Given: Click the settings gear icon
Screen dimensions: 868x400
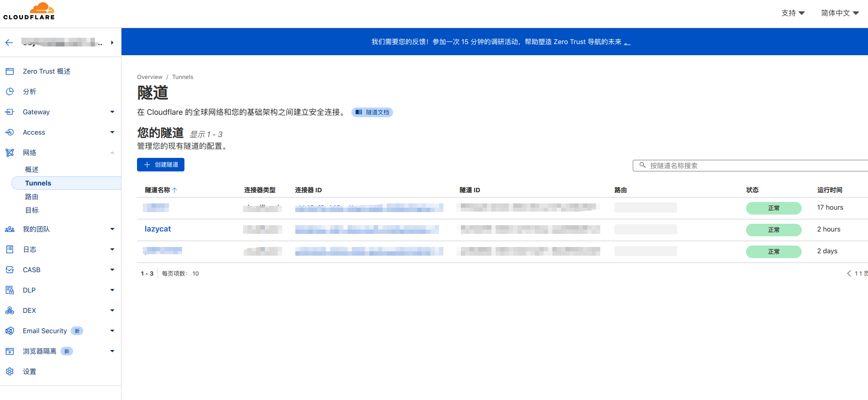Looking at the screenshot, I should coord(10,371).
